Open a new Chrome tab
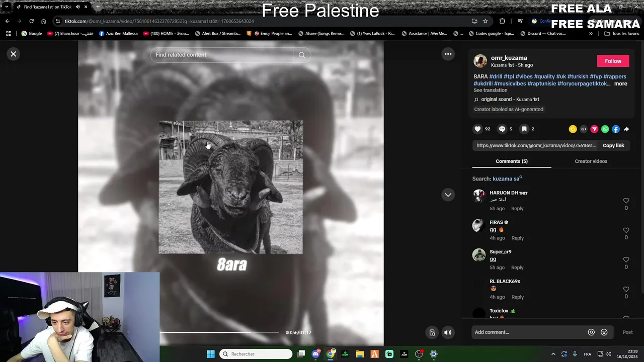The height and width of the screenshot is (362, 644). pyautogui.click(x=98, y=7)
